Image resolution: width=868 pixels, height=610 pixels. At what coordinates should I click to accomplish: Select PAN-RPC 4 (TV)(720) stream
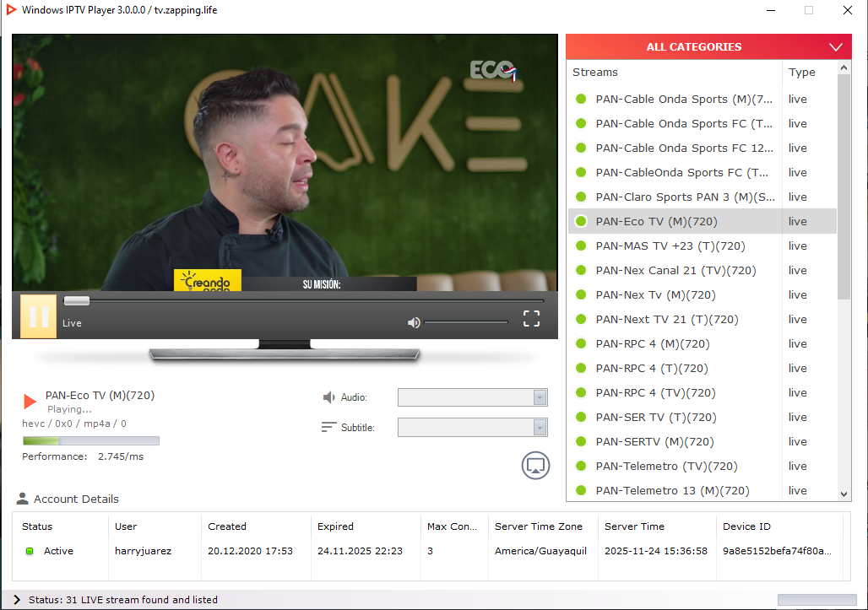(x=702, y=392)
